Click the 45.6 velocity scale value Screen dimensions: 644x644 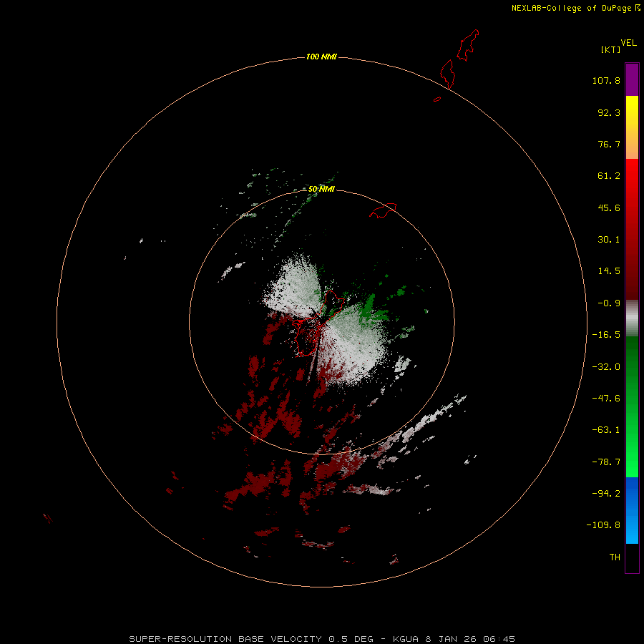pos(609,208)
